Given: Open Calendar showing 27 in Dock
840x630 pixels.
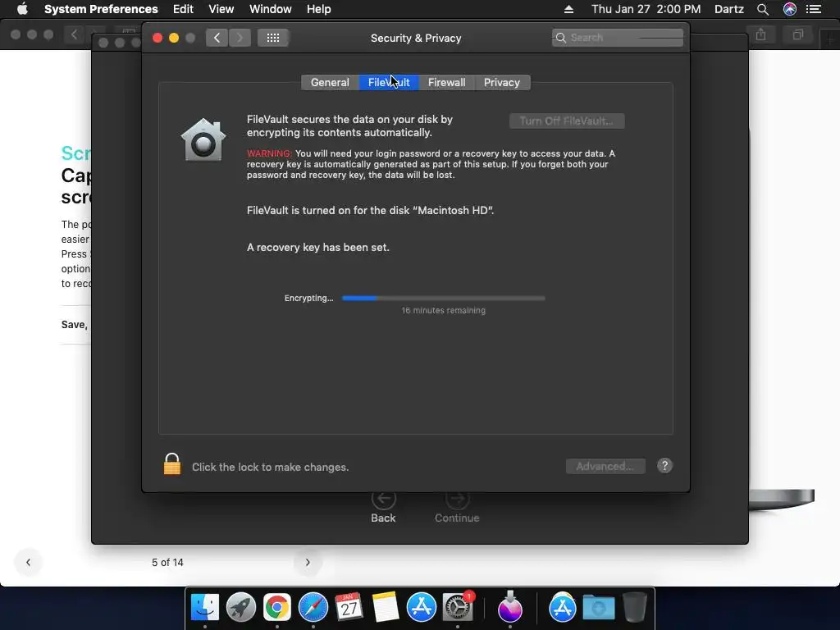Looking at the screenshot, I should point(349,608).
